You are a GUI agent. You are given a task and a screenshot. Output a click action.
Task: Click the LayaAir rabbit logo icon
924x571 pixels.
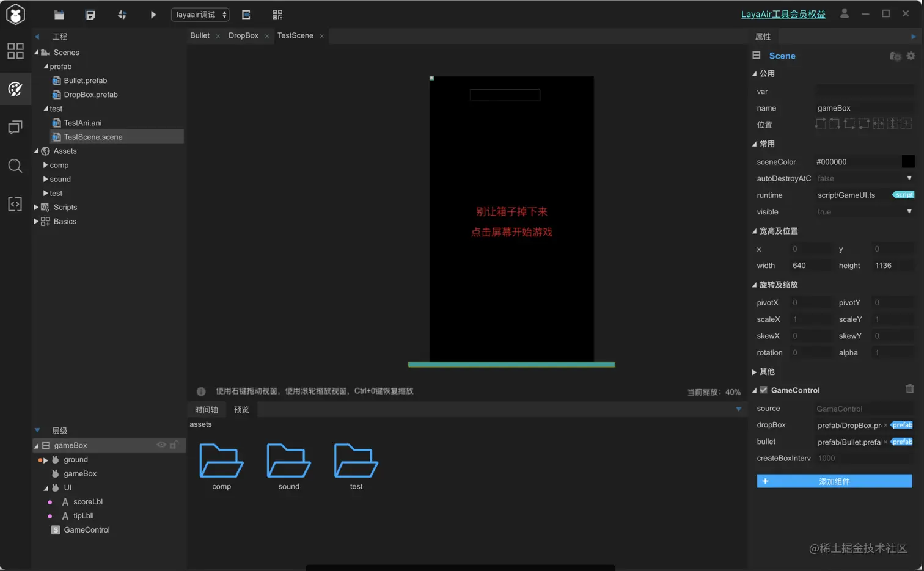(x=15, y=13)
